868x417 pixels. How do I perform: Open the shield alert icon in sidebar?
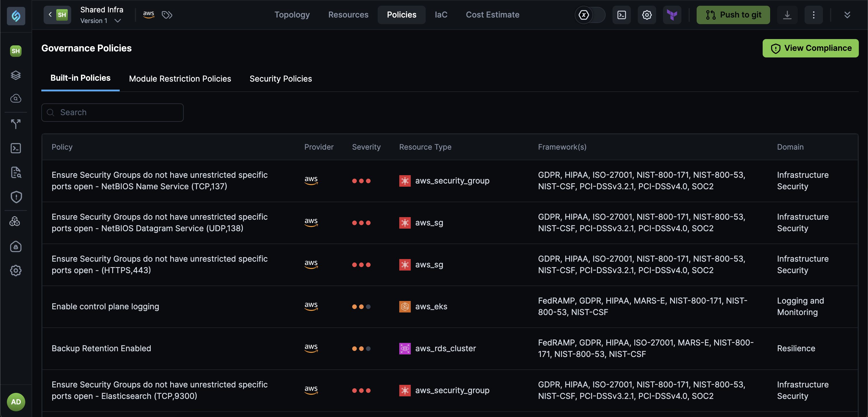[x=16, y=197]
